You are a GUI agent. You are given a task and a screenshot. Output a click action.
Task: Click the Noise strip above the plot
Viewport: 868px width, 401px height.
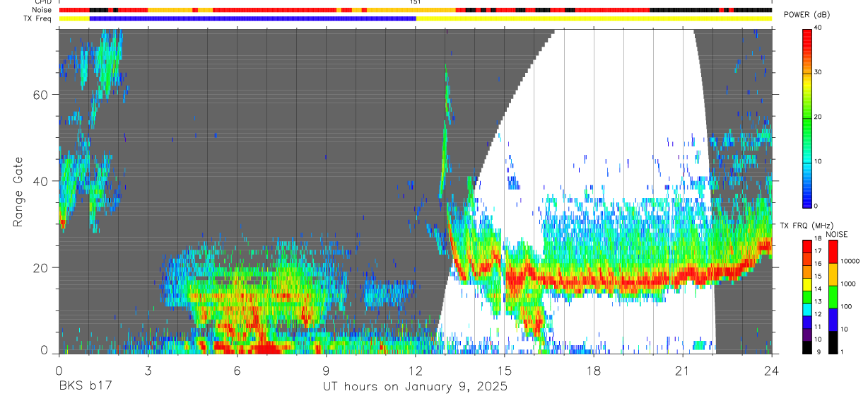point(415,10)
